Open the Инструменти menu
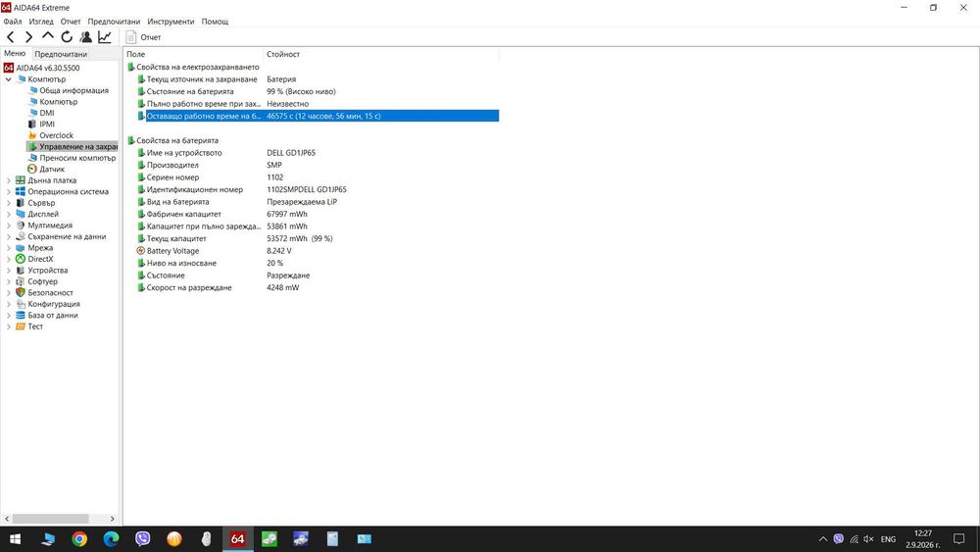 click(x=171, y=22)
